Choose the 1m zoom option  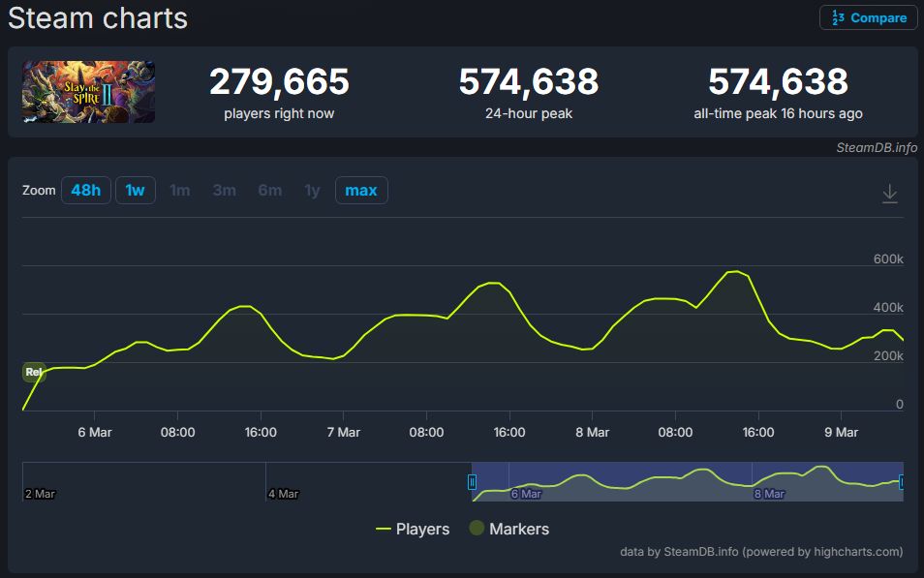click(x=179, y=190)
